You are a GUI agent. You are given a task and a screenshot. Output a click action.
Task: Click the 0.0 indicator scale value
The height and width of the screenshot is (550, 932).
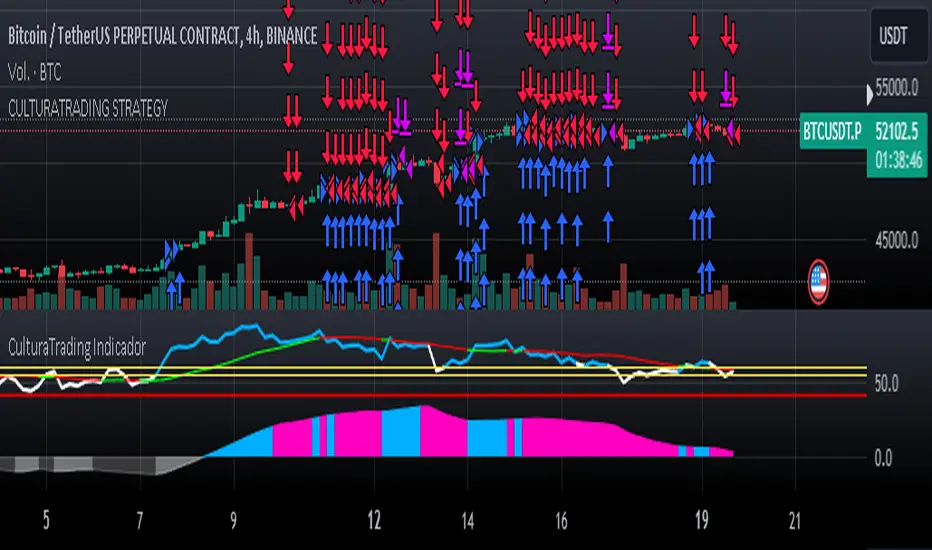click(883, 458)
